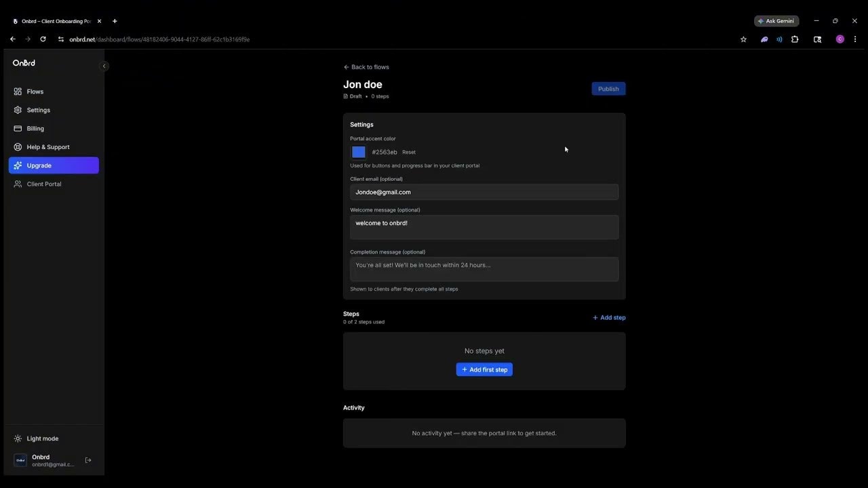Viewport: 868px width, 488px height.
Task: Click the Light mode sun icon
Action: (x=18, y=439)
